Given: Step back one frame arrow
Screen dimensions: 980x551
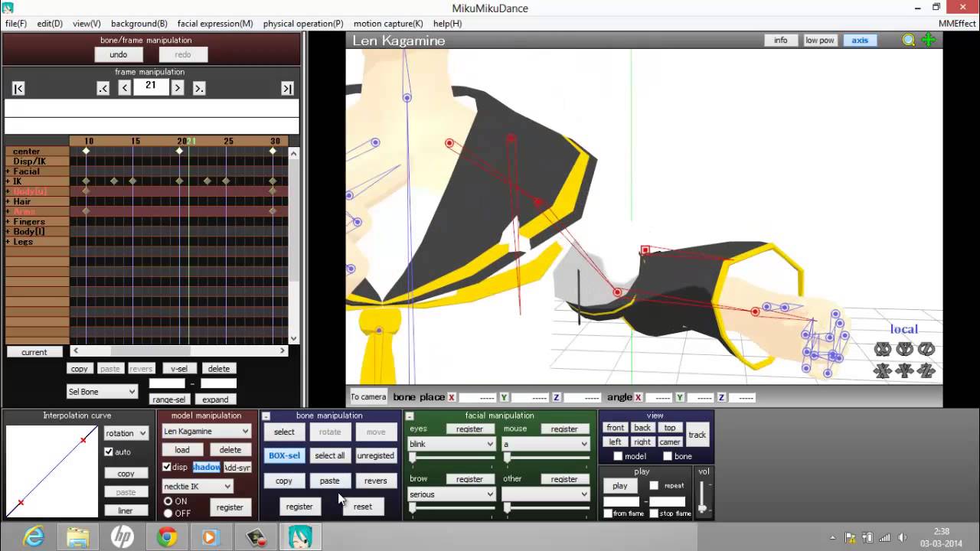Looking at the screenshot, I should click(x=125, y=89).
